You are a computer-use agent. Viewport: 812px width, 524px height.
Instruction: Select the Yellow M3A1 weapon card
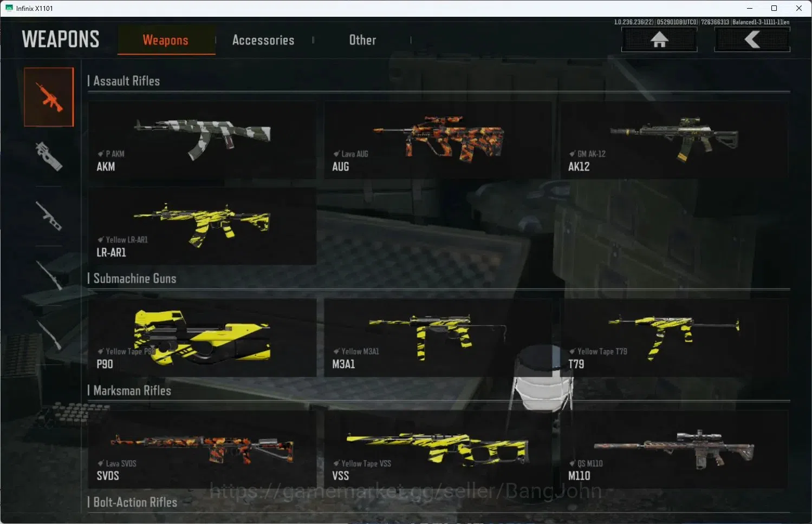click(x=438, y=337)
